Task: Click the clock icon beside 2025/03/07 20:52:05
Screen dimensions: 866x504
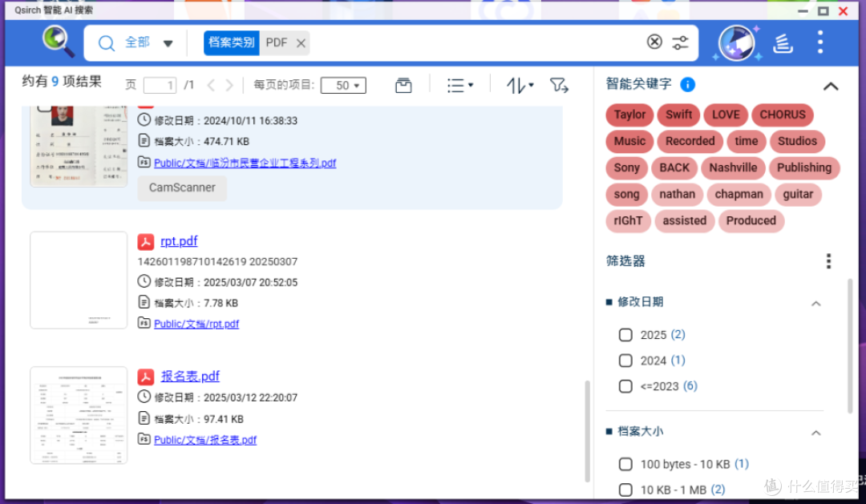Action: tap(144, 281)
